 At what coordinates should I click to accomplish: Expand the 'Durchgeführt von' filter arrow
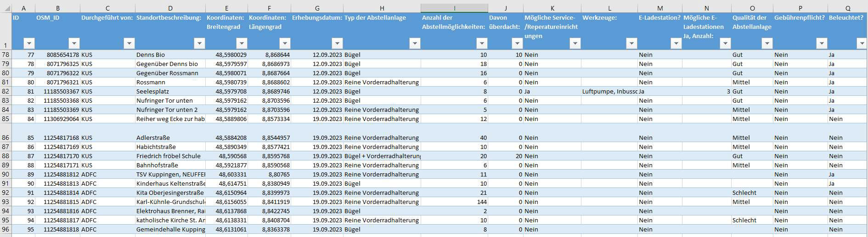point(129,44)
